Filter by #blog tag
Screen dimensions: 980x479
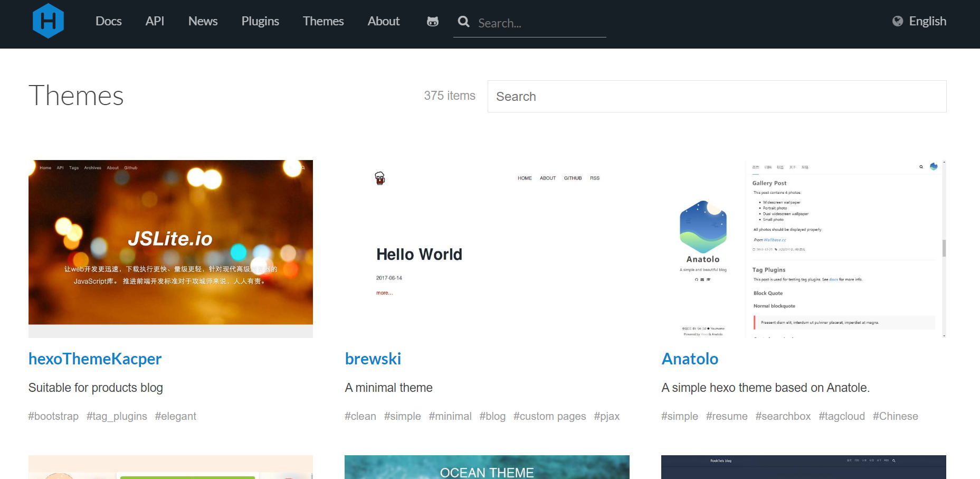click(492, 416)
